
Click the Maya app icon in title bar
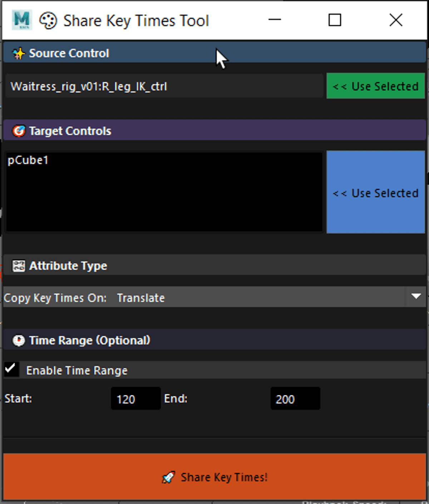pyautogui.click(x=21, y=20)
